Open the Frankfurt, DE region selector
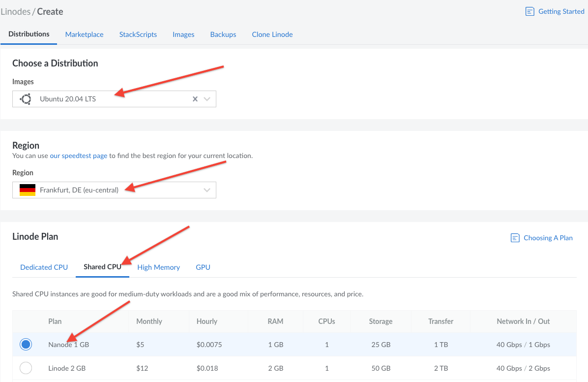This screenshot has height=382, width=588. tap(113, 190)
